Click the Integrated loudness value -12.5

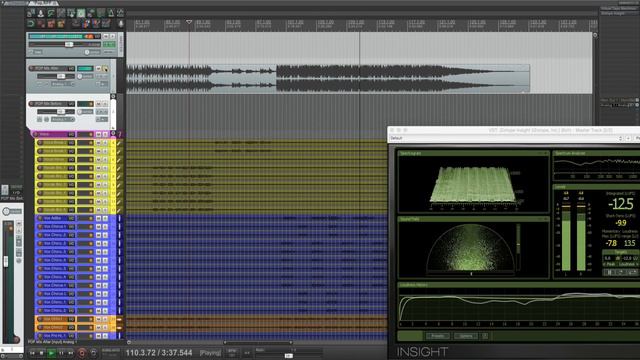click(x=621, y=203)
